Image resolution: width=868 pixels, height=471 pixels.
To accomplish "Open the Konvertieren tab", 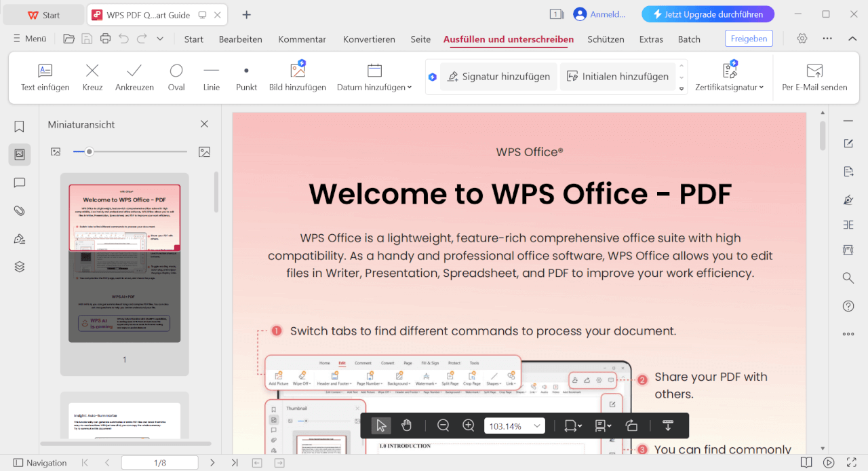I will [369, 39].
